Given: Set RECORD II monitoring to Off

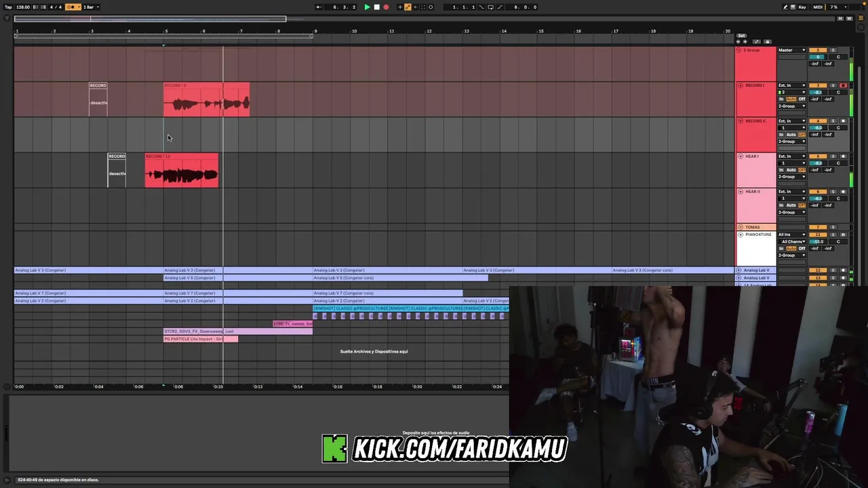Looking at the screenshot, I should (x=802, y=134).
